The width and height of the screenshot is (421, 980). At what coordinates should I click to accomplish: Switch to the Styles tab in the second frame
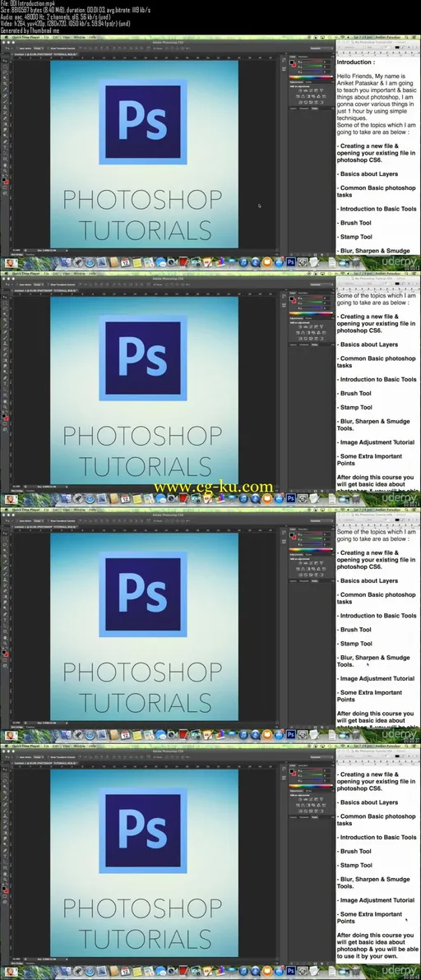coord(308,318)
